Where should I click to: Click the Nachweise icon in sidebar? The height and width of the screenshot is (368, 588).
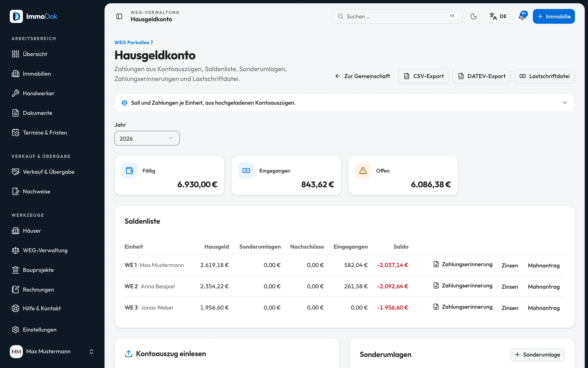tap(16, 192)
